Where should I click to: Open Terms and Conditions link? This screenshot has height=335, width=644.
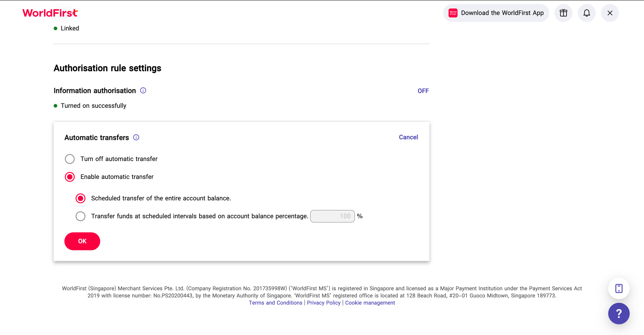pyautogui.click(x=275, y=303)
